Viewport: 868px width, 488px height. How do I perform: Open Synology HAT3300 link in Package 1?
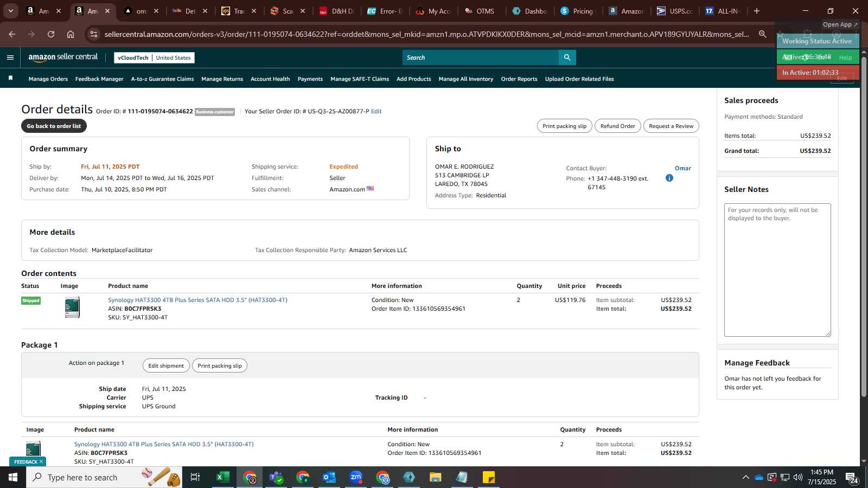(x=164, y=444)
